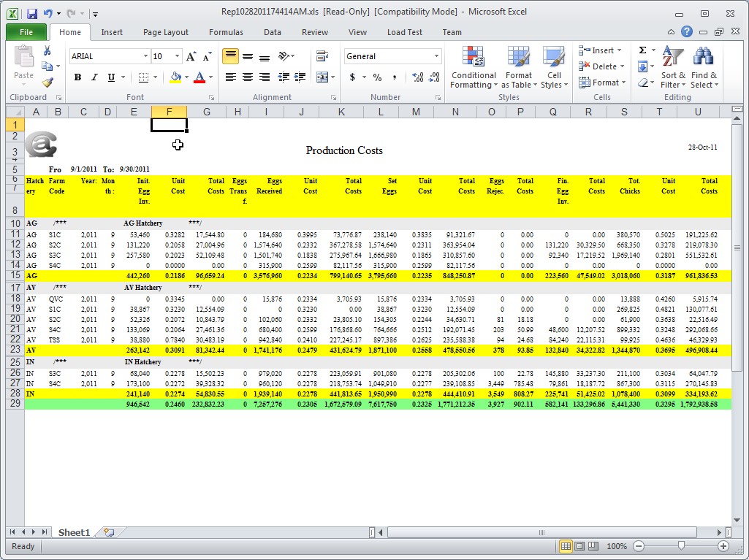
Task: Apply the Percent Style format
Action: pos(377,75)
